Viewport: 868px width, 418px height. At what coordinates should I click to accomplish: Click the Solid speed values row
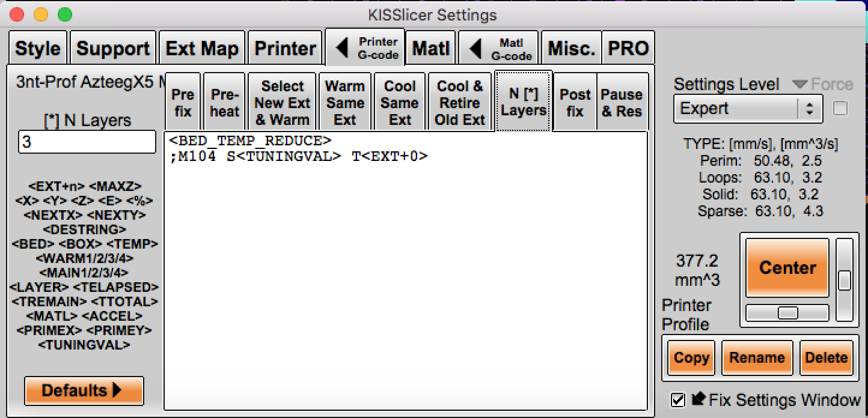pyautogui.click(x=761, y=195)
